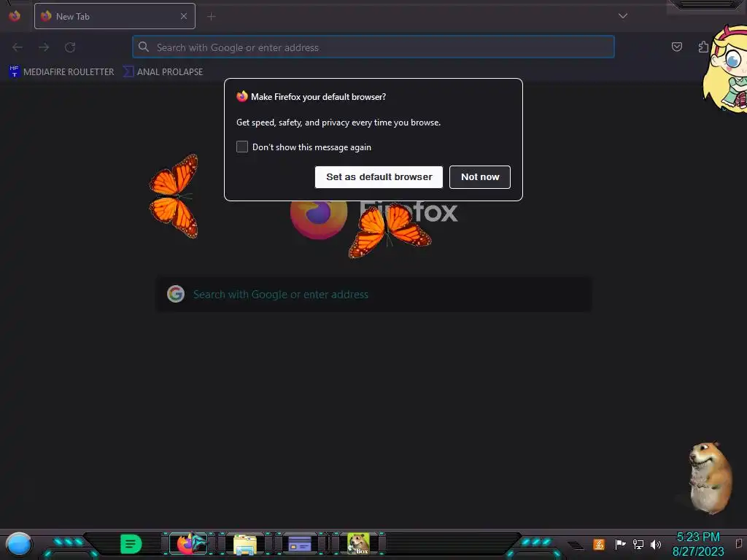Focus the top address bar field
The height and width of the screenshot is (560, 747).
(373, 47)
